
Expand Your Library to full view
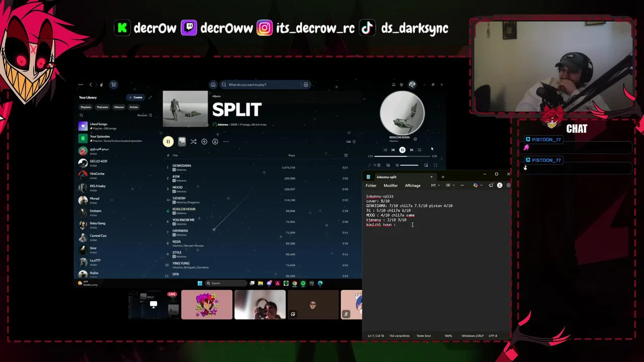(x=150, y=98)
